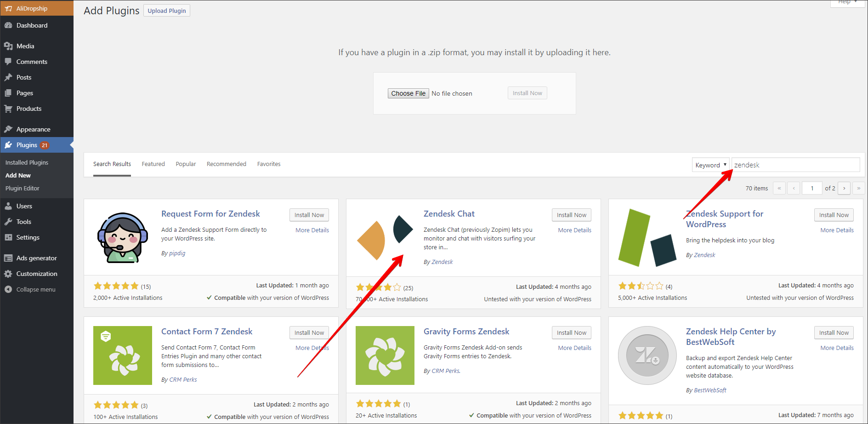
Task: Switch to the Search Results tab
Action: pyautogui.click(x=112, y=164)
